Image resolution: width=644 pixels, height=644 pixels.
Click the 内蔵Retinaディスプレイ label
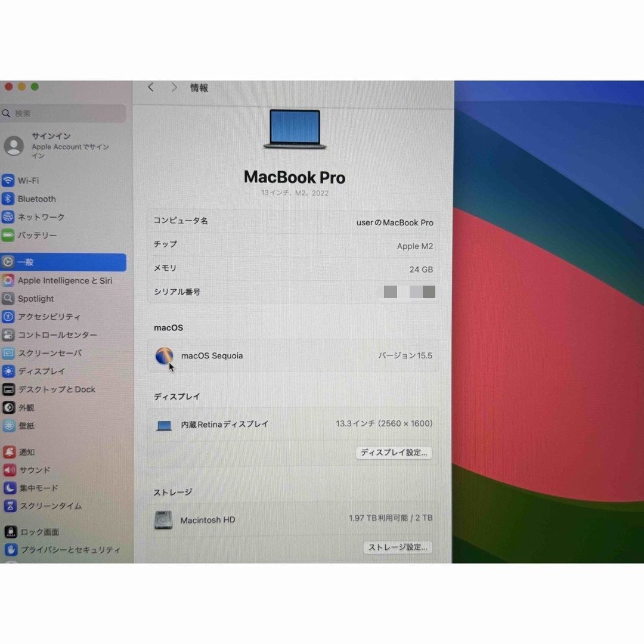(x=225, y=425)
